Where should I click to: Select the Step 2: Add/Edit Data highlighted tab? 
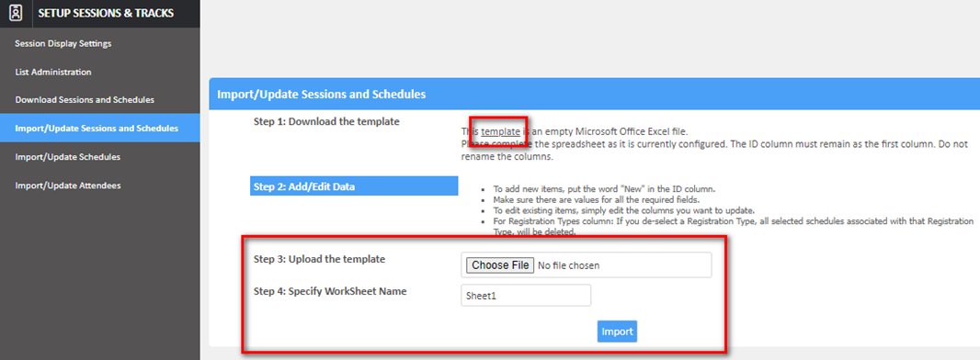click(354, 186)
